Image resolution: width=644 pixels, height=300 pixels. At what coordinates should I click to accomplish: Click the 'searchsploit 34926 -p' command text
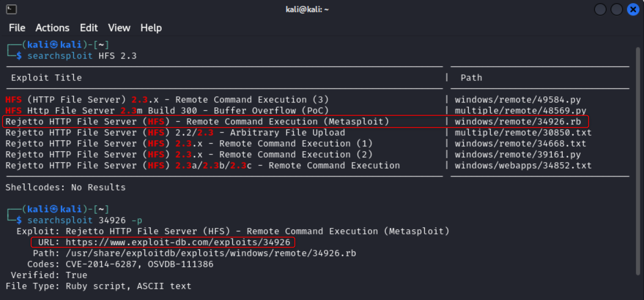pos(85,220)
